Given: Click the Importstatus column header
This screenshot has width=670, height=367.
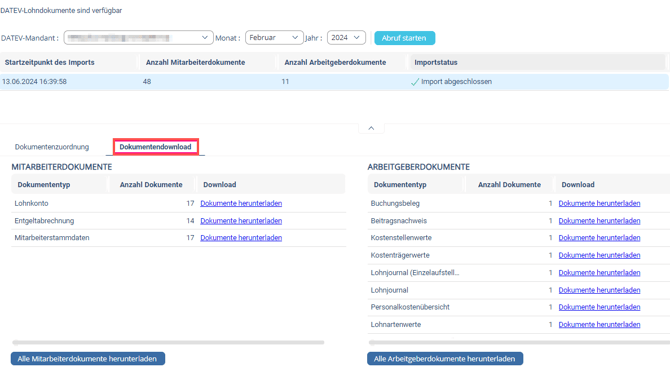Looking at the screenshot, I should click(x=436, y=62).
